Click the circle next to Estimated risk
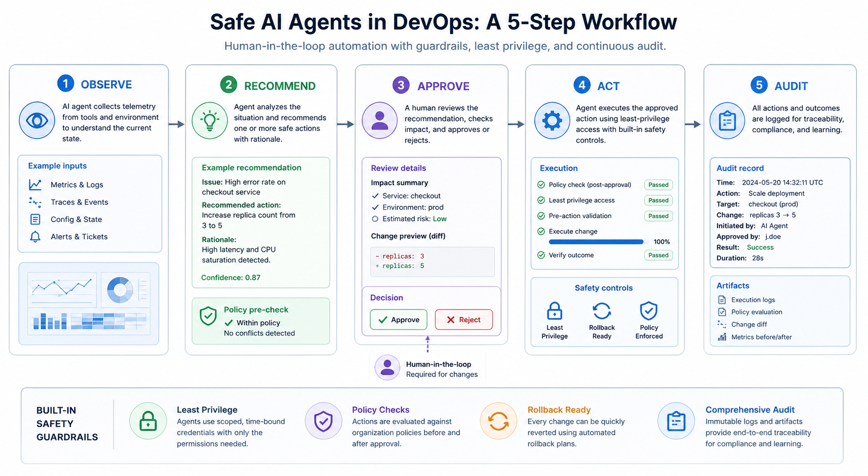This screenshot has height=476, width=868. point(375,219)
